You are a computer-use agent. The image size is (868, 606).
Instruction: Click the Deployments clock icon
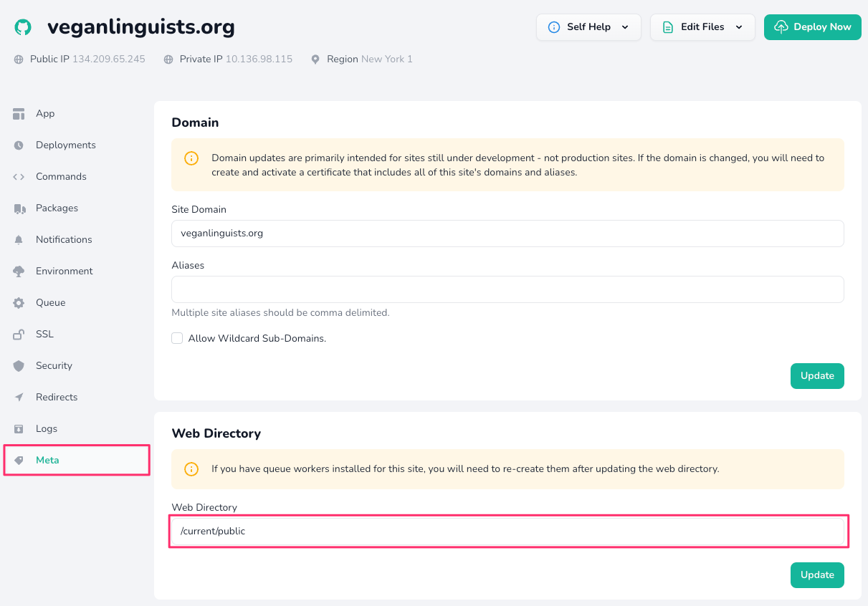pyautogui.click(x=19, y=145)
